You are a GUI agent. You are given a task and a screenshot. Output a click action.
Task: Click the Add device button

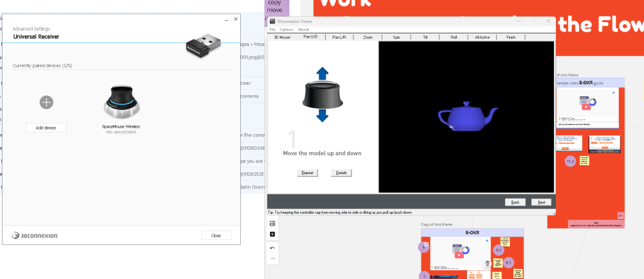46,128
